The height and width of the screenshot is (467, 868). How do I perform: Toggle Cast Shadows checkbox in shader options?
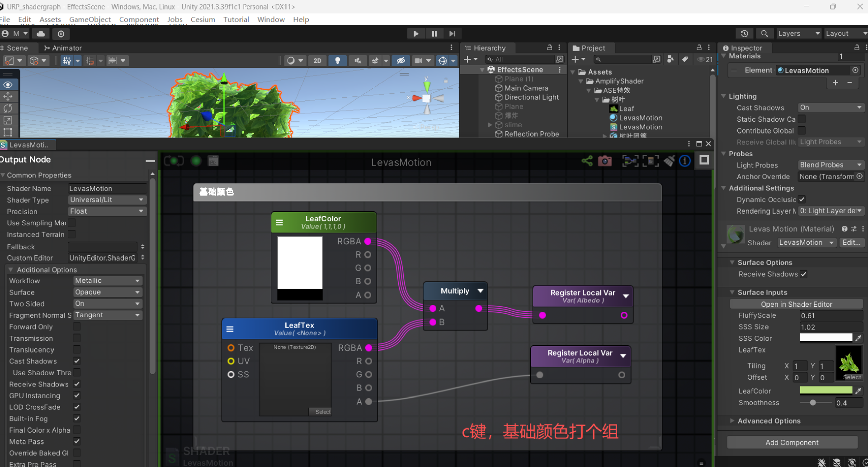(77, 361)
